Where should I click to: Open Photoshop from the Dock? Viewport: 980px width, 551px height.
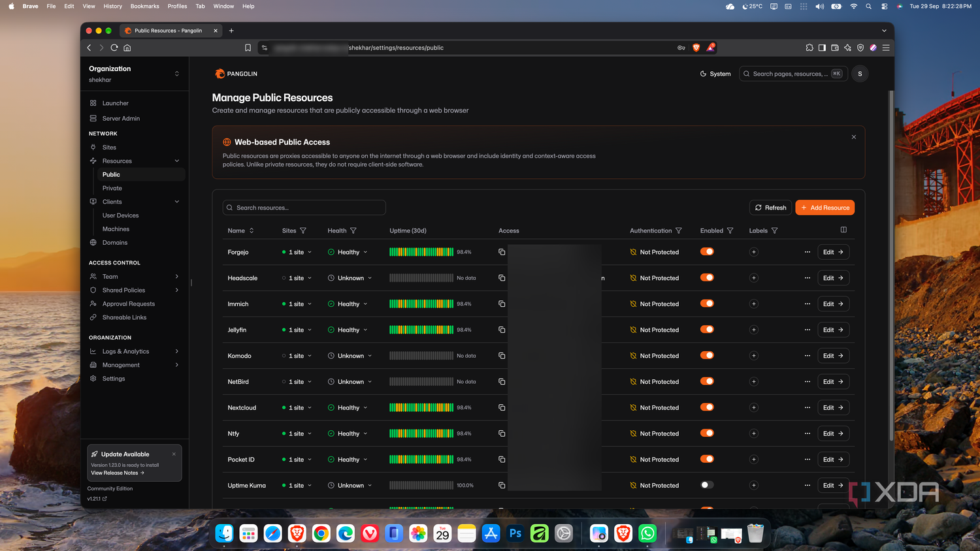(515, 533)
